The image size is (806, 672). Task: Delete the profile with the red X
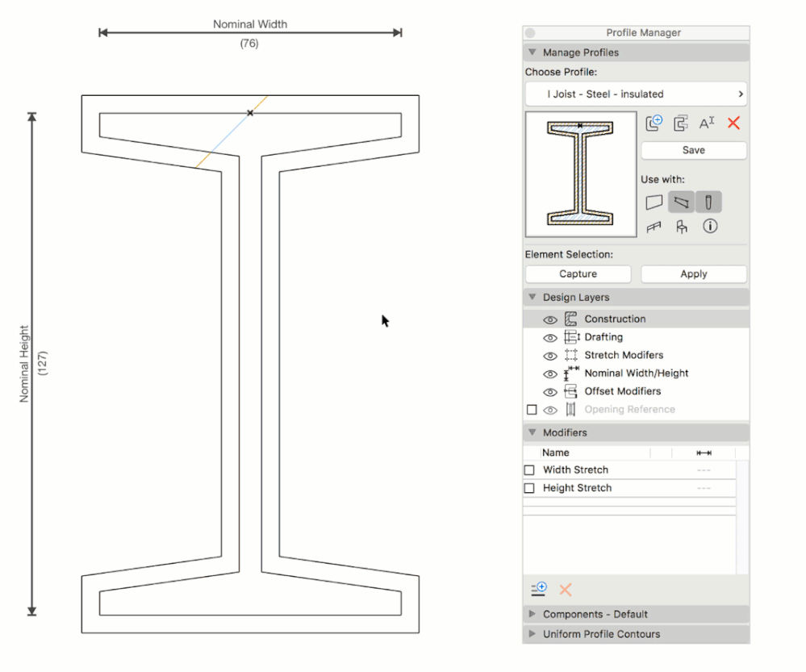click(x=733, y=123)
